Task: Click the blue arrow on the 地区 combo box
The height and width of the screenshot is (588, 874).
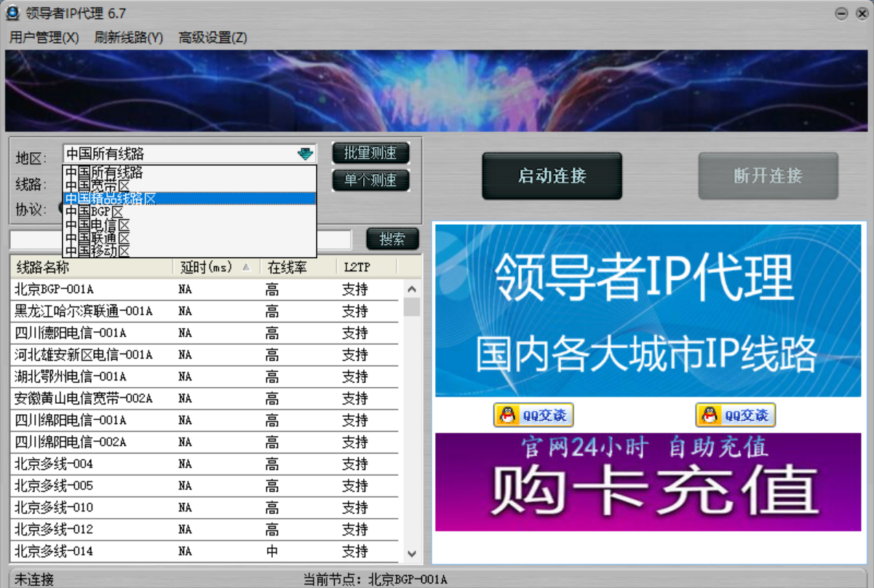Action: coord(306,153)
